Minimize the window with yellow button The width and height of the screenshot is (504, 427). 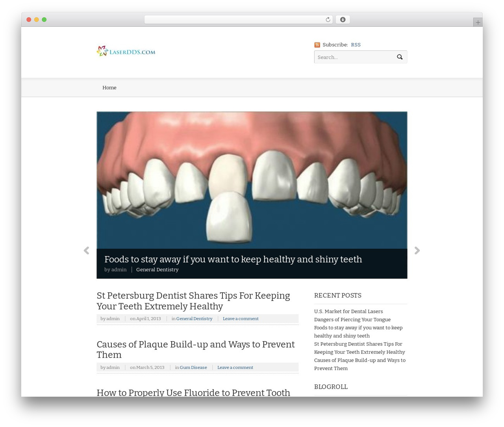(x=37, y=20)
